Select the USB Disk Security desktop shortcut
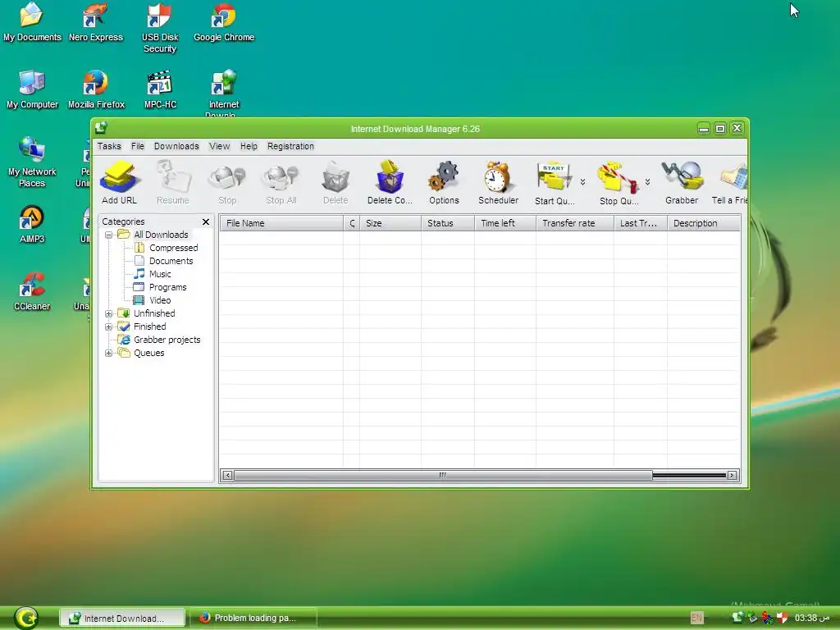 point(160,28)
